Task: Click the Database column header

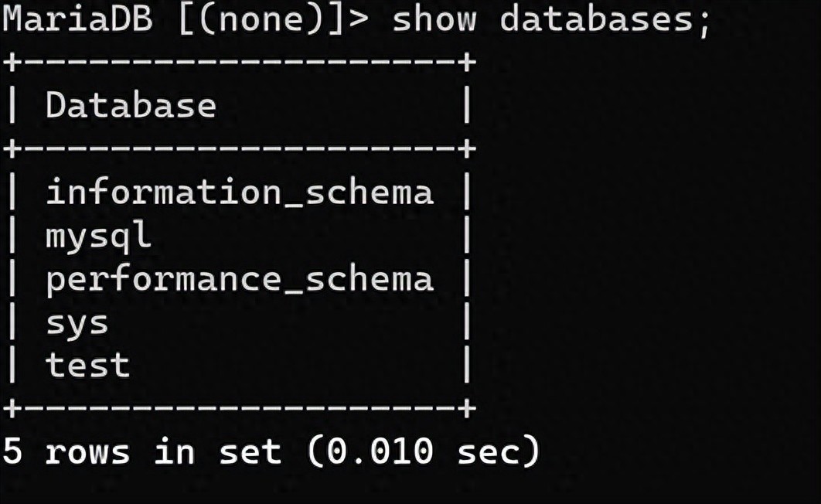Action: coord(131,105)
